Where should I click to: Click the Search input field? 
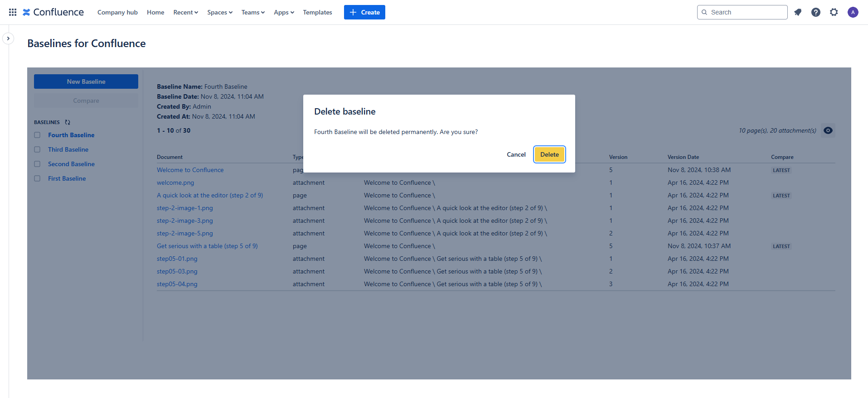click(x=746, y=12)
